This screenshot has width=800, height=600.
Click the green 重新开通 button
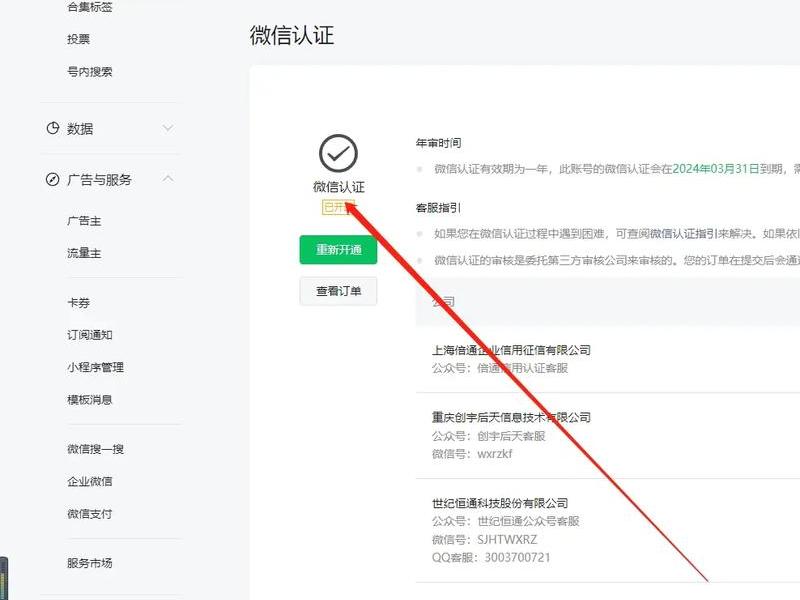pyautogui.click(x=338, y=249)
